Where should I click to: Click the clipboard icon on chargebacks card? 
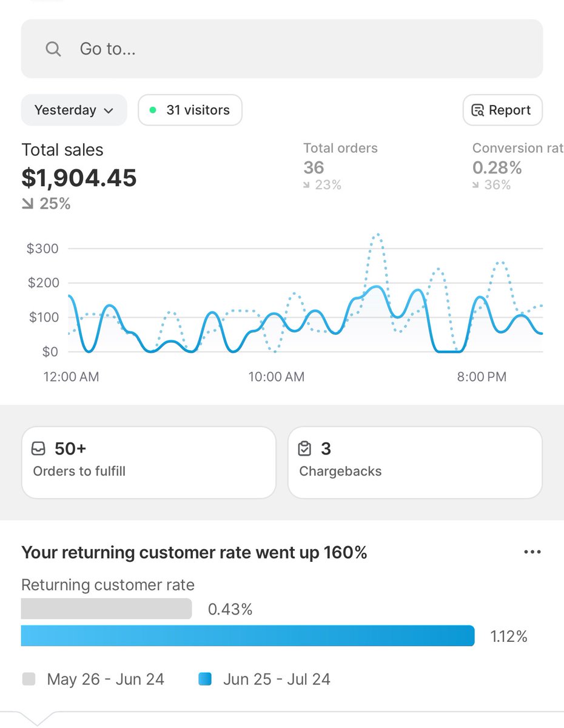point(306,449)
